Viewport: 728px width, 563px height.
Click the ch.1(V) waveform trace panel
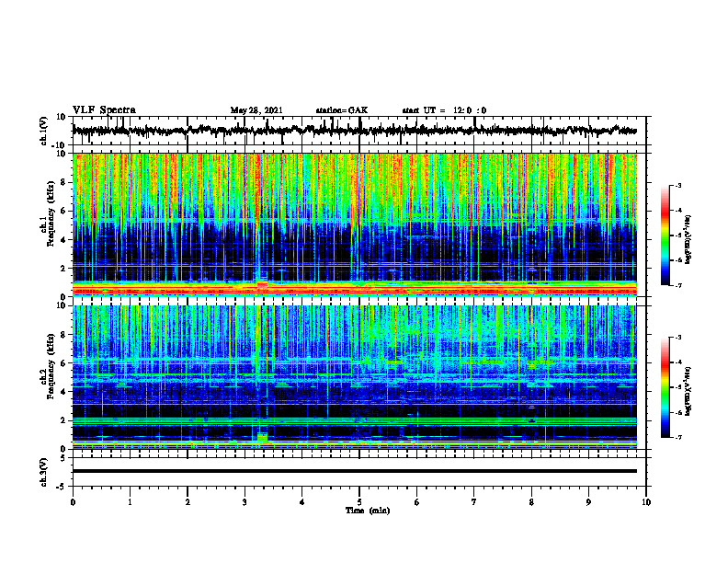(x=359, y=131)
